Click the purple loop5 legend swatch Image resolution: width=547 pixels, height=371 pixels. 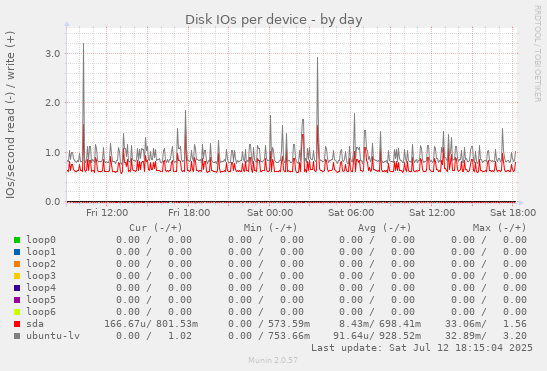tap(17, 300)
